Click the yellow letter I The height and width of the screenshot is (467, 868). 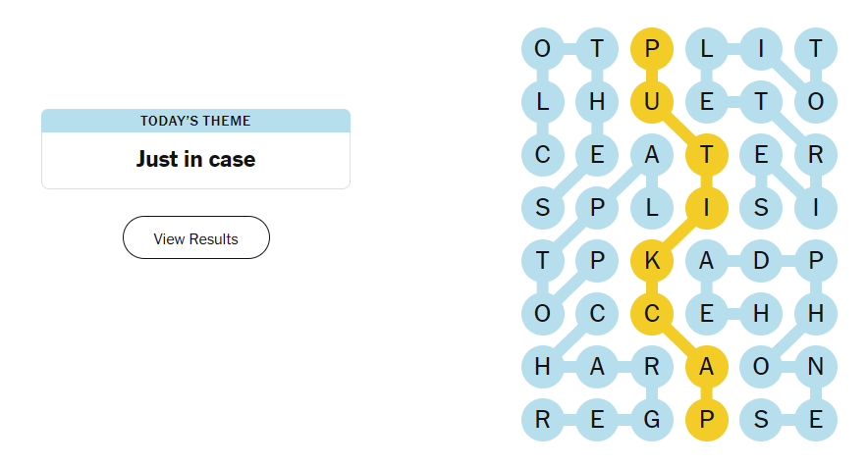click(x=706, y=206)
